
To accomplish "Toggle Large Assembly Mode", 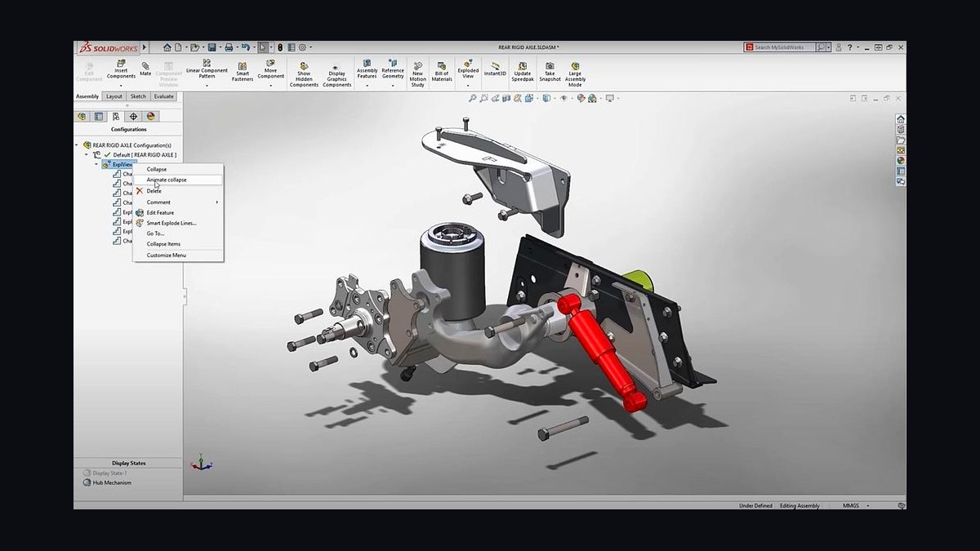I will [575, 74].
